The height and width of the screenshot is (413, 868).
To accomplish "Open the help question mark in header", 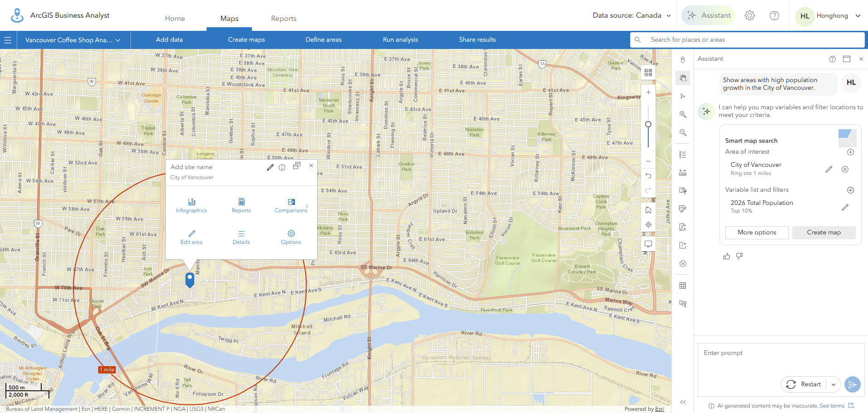I will point(775,15).
